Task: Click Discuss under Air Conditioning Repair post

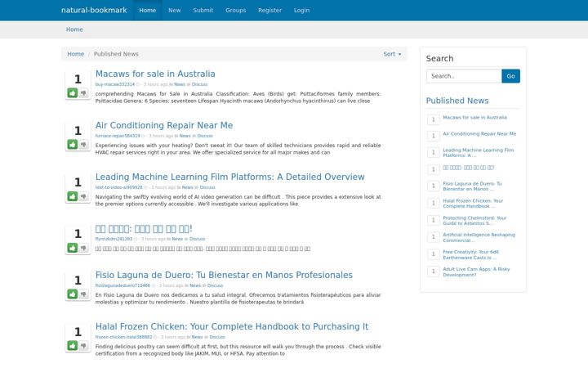Action: tap(205, 136)
